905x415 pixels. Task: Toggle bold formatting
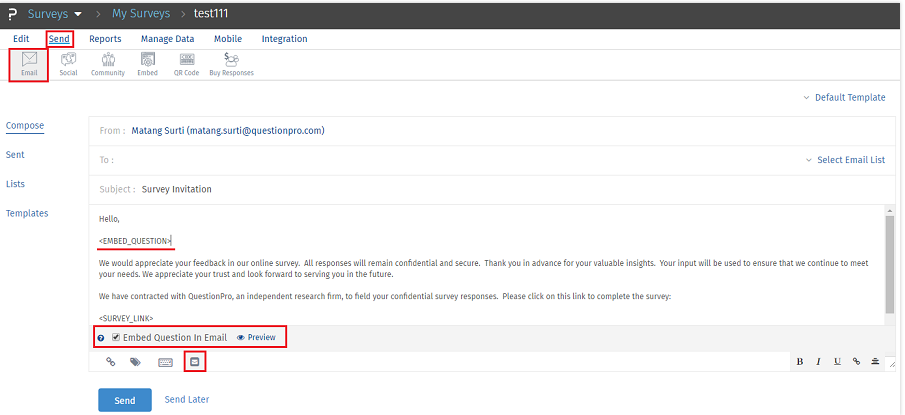point(799,362)
